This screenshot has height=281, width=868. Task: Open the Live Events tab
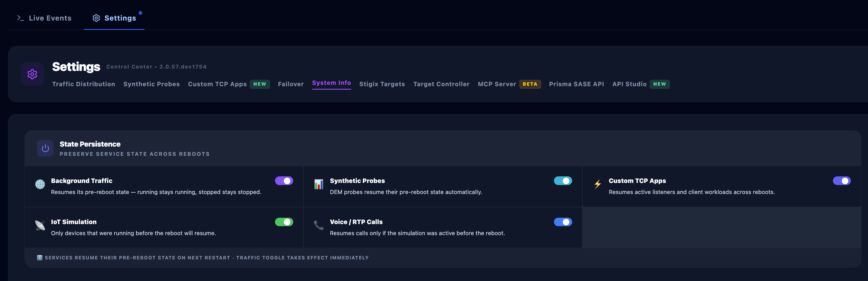44,18
